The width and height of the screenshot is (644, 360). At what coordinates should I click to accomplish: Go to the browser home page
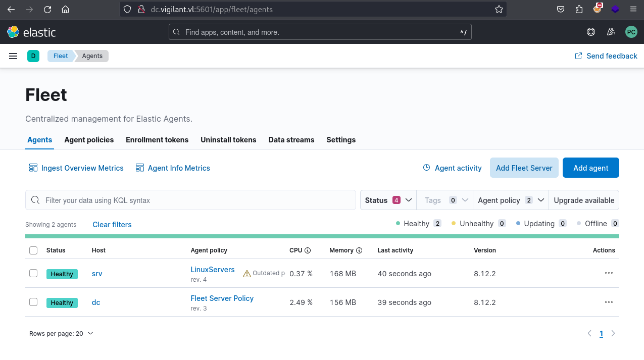pyautogui.click(x=65, y=9)
